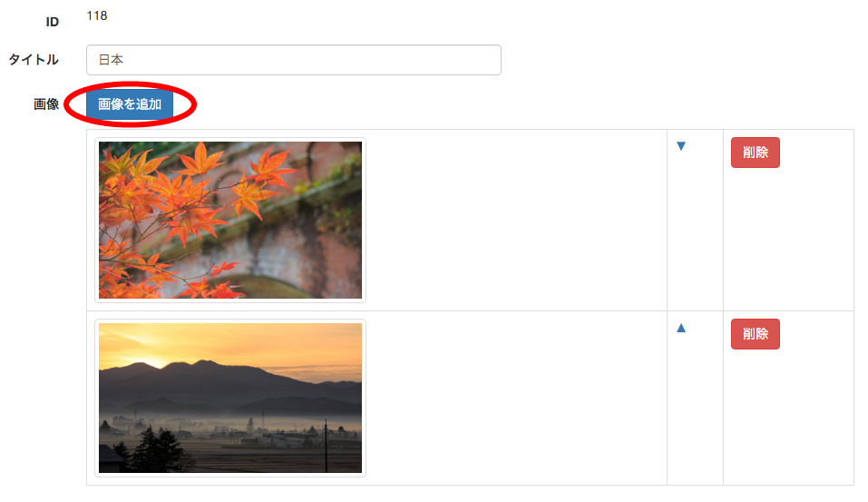Click blank space beside the maple leaves thumbnail
The image size is (868, 502).
pos(515,220)
